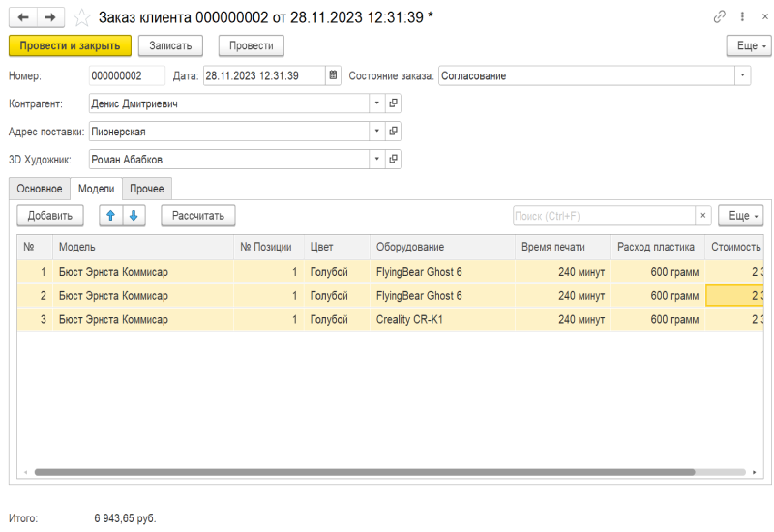Switch to the Модели tab
The height and width of the screenshot is (532, 774).
coord(96,189)
